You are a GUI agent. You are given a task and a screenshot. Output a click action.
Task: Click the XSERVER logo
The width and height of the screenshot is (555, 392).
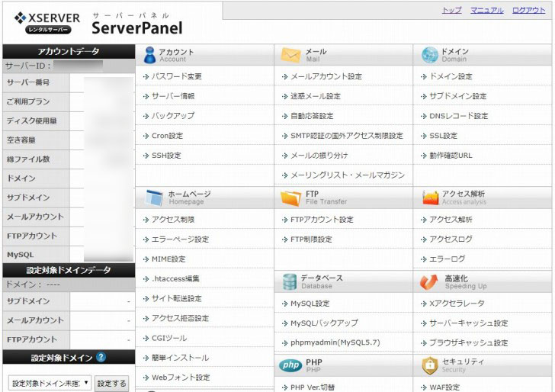pos(47,23)
